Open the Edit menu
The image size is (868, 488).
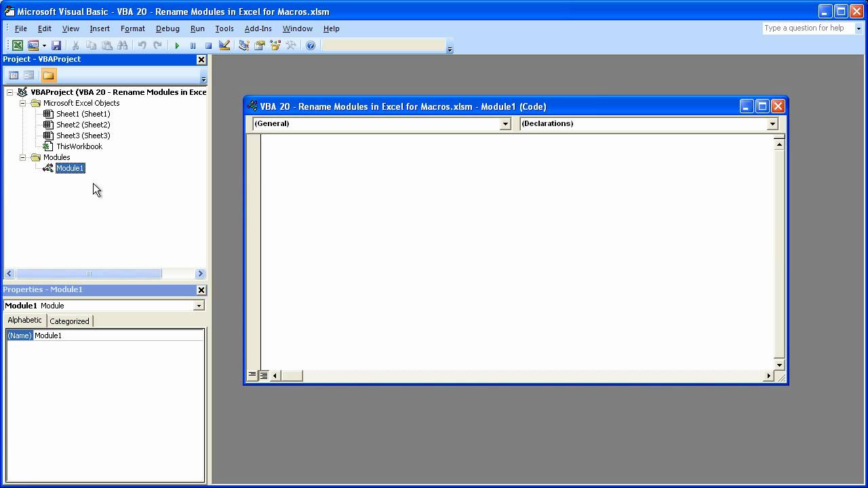[x=44, y=28]
